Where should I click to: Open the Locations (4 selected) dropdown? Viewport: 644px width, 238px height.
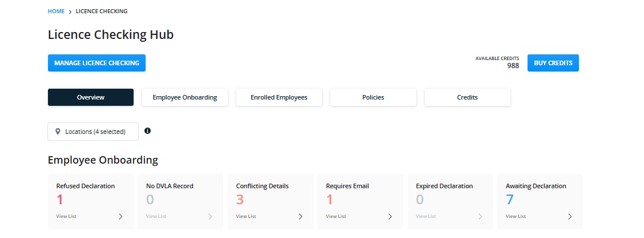tap(93, 132)
